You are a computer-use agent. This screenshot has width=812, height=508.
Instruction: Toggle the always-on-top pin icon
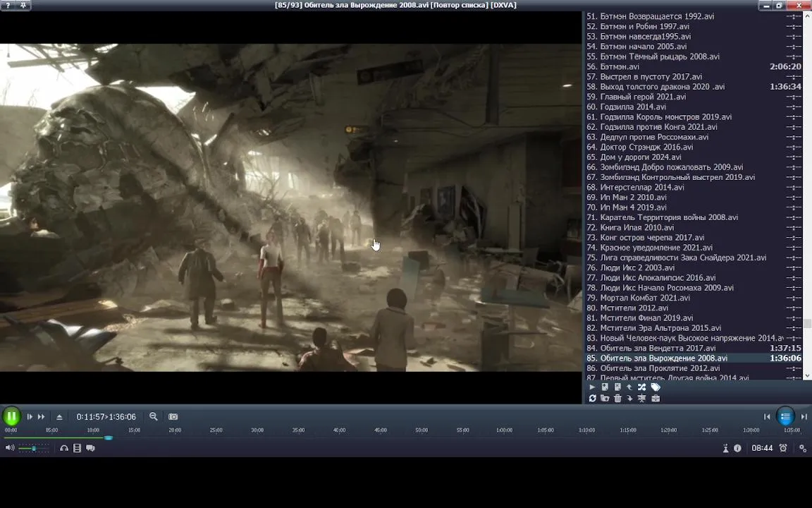pyautogui.click(x=23, y=5)
